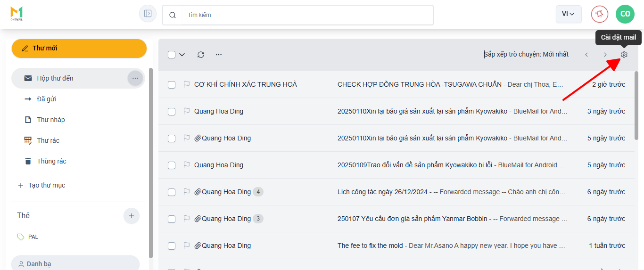Open the VI language dropdown

click(568, 14)
